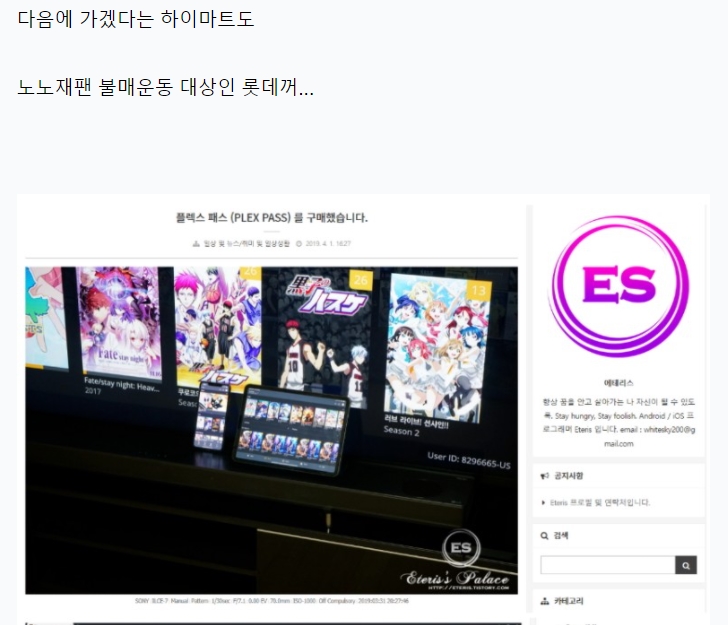Click the blog profile description text
This screenshot has height=625, width=728.
tap(618, 423)
